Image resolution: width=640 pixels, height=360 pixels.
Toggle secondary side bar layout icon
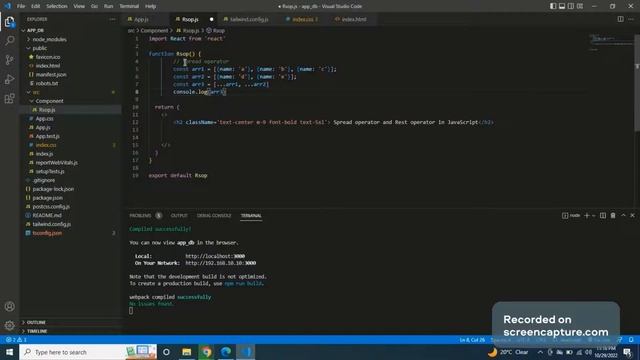click(x=571, y=6)
